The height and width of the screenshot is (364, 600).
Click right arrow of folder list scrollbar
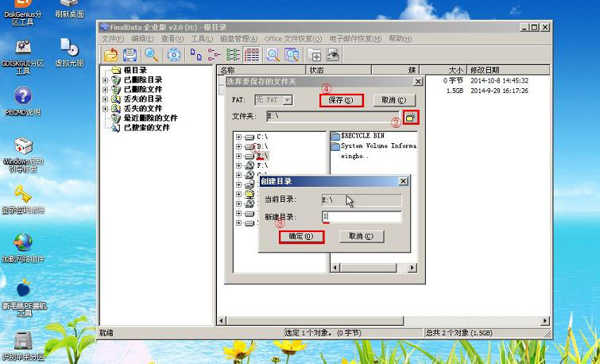pos(412,268)
